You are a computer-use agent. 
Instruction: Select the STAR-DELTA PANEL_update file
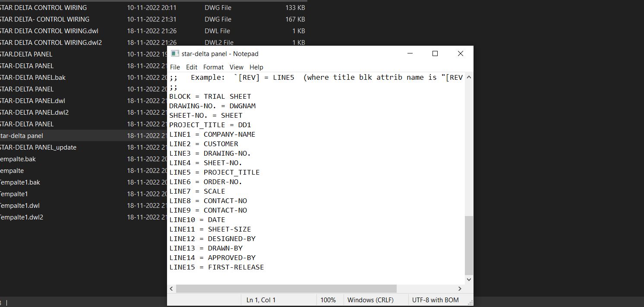38,147
